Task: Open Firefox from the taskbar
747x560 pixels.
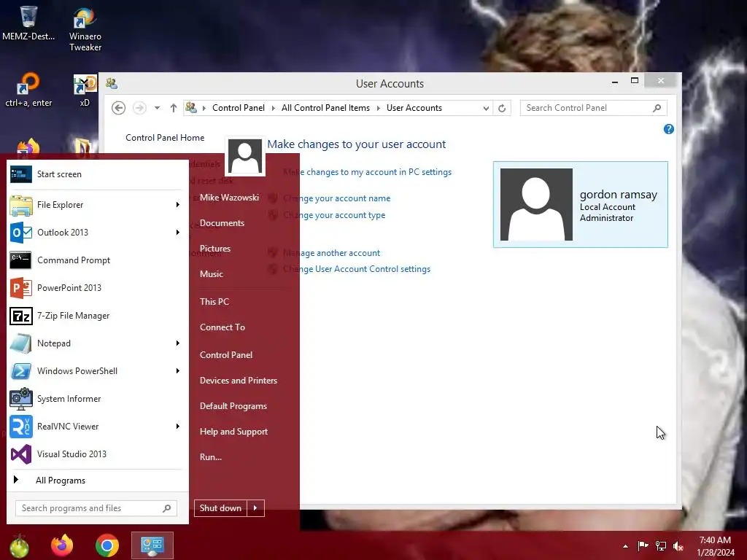Action: tap(63, 545)
